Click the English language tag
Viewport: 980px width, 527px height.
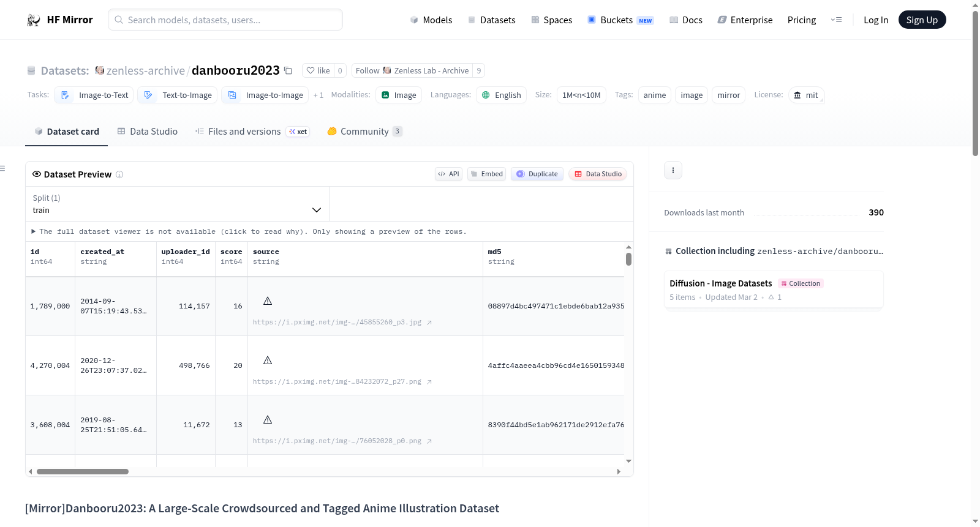(x=501, y=95)
